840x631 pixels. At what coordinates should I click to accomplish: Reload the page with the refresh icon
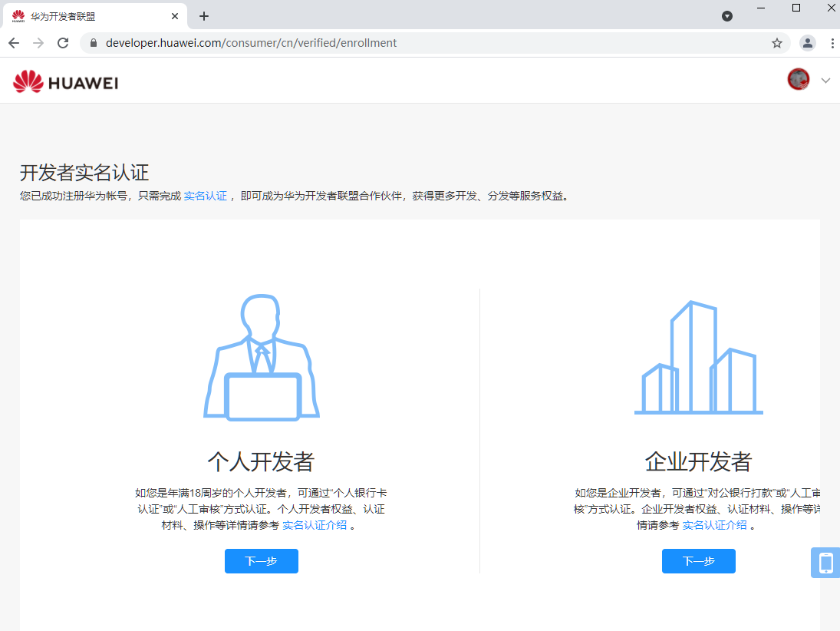point(63,43)
